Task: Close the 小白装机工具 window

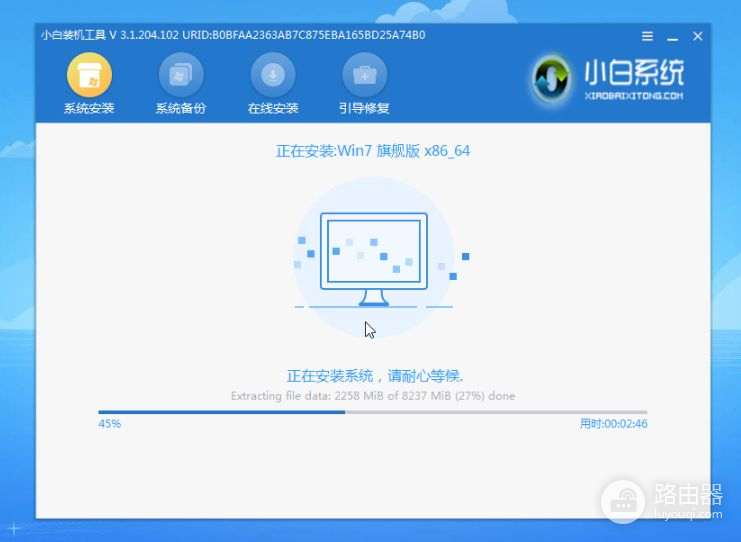Action: point(698,36)
